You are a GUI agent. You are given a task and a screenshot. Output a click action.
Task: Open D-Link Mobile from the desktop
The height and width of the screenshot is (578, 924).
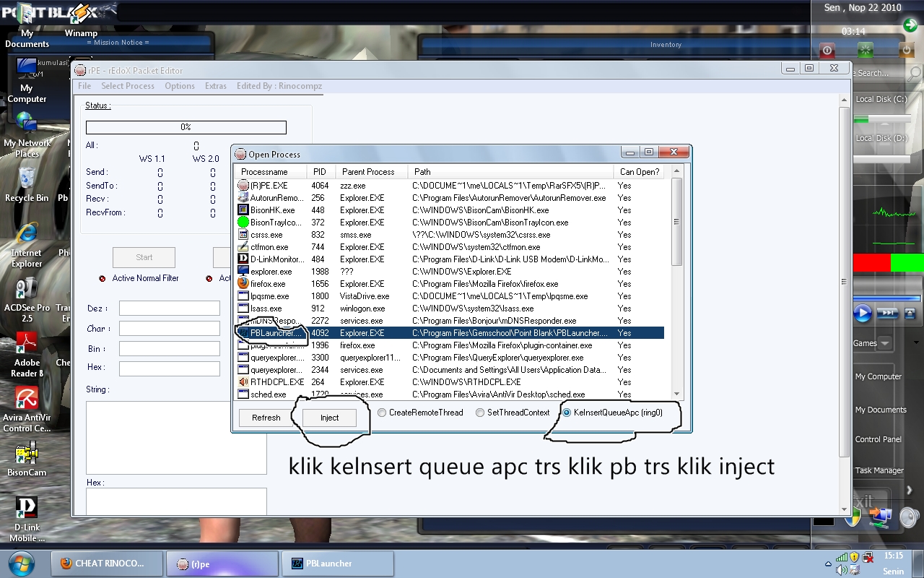tap(26, 506)
